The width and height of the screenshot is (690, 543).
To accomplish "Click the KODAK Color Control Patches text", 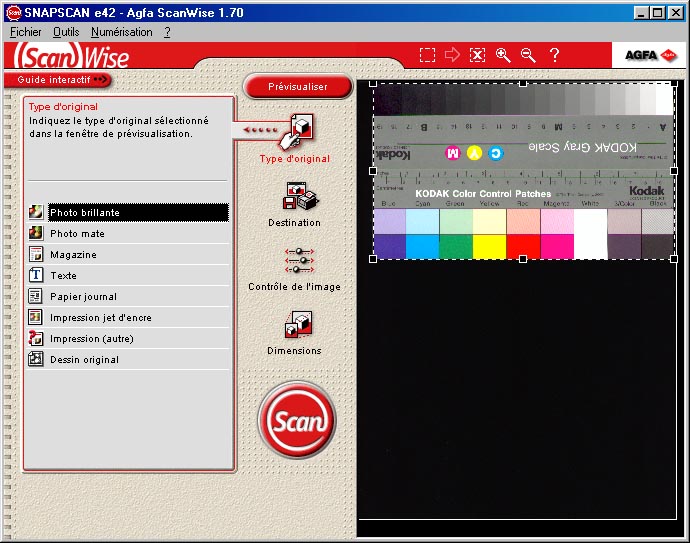I will click(x=483, y=194).
